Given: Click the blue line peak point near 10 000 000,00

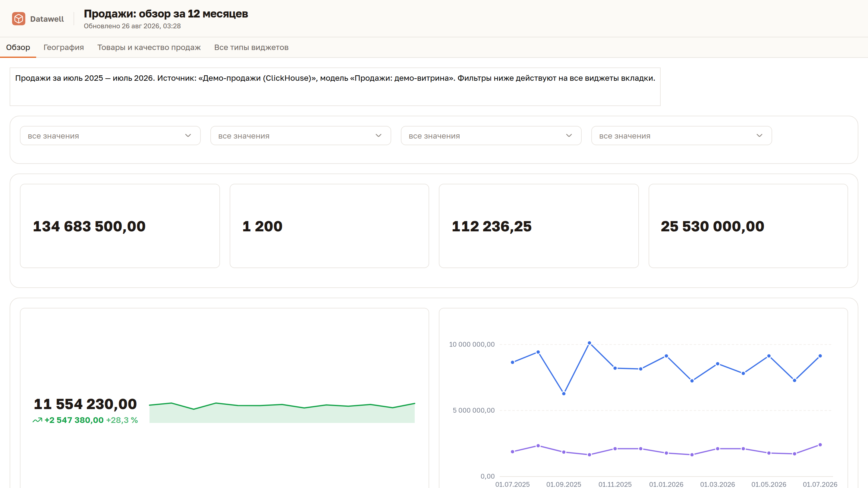Looking at the screenshot, I should (x=589, y=343).
